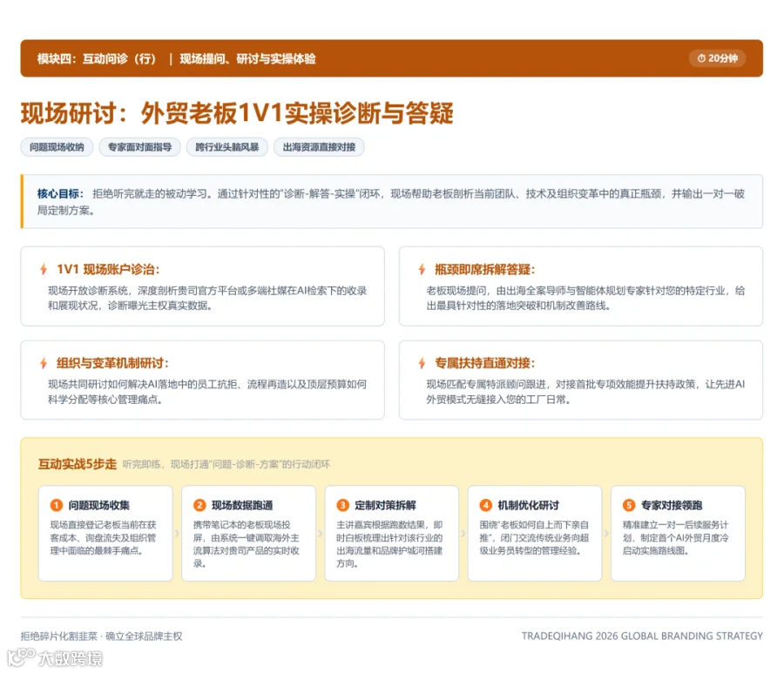This screenshot has height=673, width=784.
Task: Click the 20分钟 clock icon badge
Action: 718,58
